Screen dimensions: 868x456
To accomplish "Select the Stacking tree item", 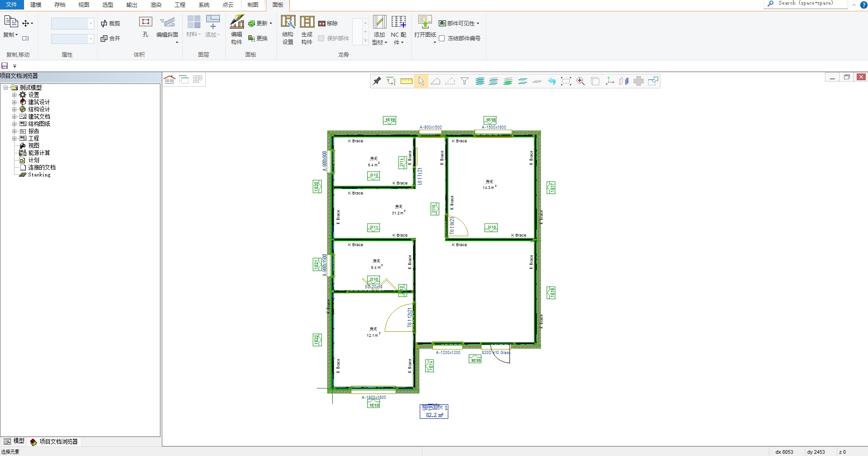I will coord(39,175).
